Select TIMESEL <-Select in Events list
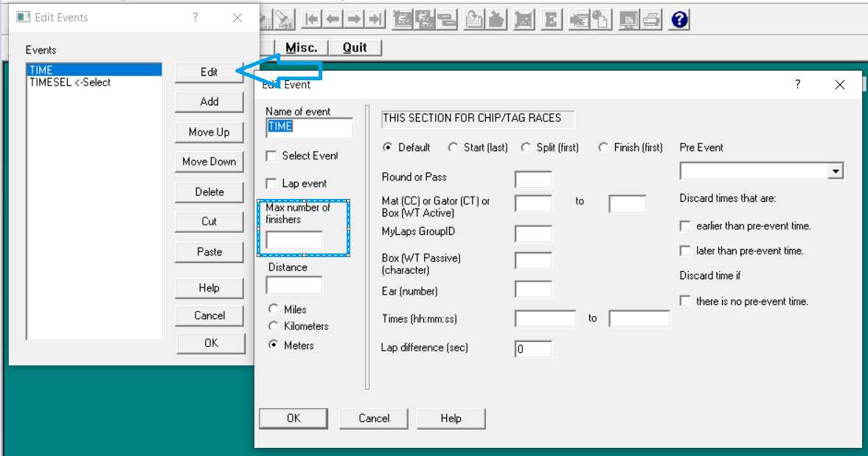Viewport: 868px width, 456px height. point(94,83)
